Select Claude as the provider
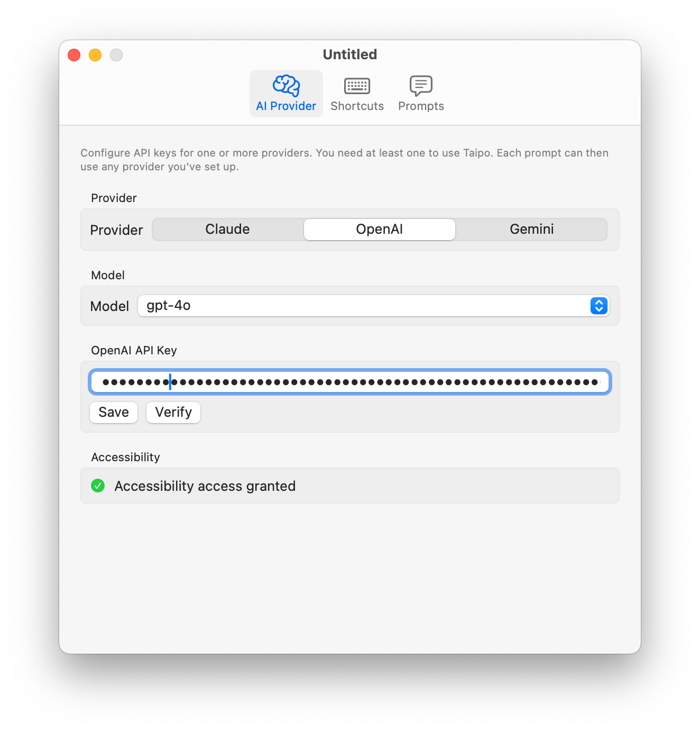The image size is (700, 732). tap(227, 229)
